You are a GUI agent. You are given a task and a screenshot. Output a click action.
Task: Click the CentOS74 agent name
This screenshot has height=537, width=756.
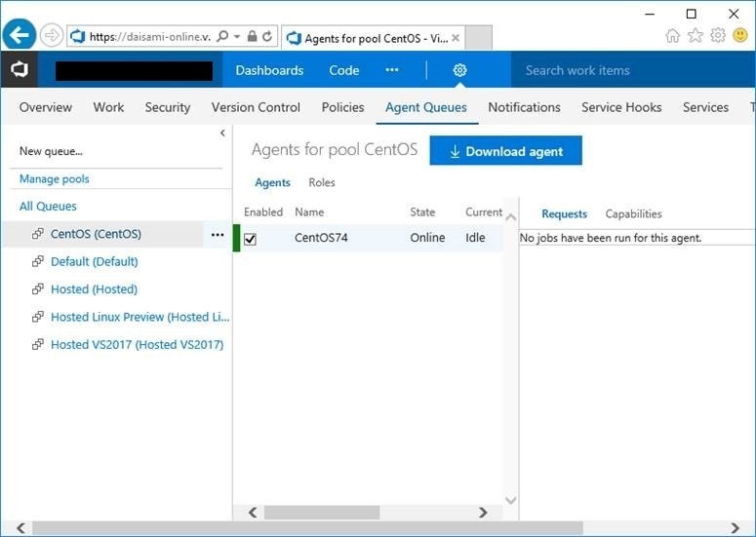tap(321, 238)
